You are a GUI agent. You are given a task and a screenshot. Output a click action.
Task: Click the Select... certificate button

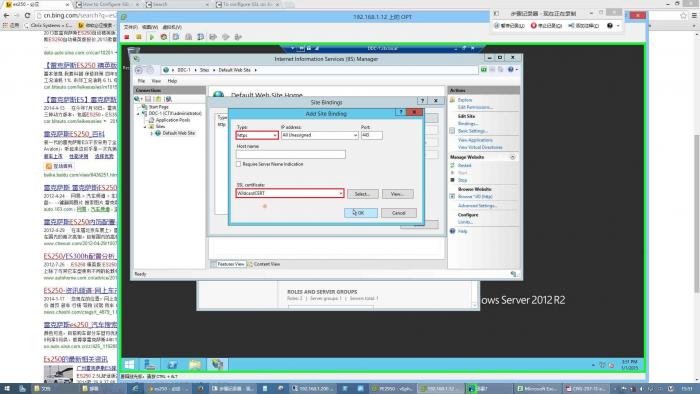pos(362,194)
